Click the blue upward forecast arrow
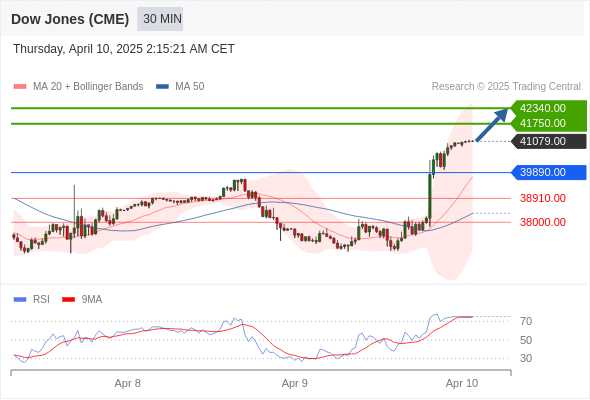Screen dimensions: 590x400 click(492, 125)
